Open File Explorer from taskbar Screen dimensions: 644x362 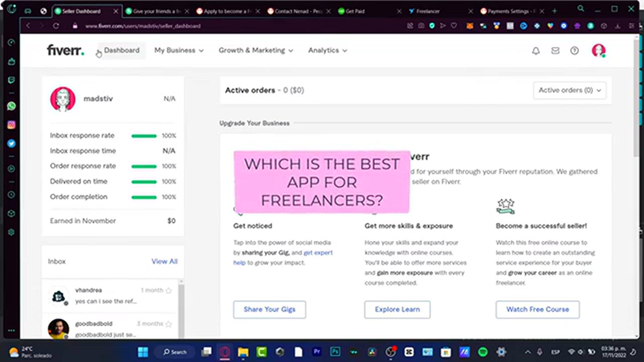click(243, 352)
